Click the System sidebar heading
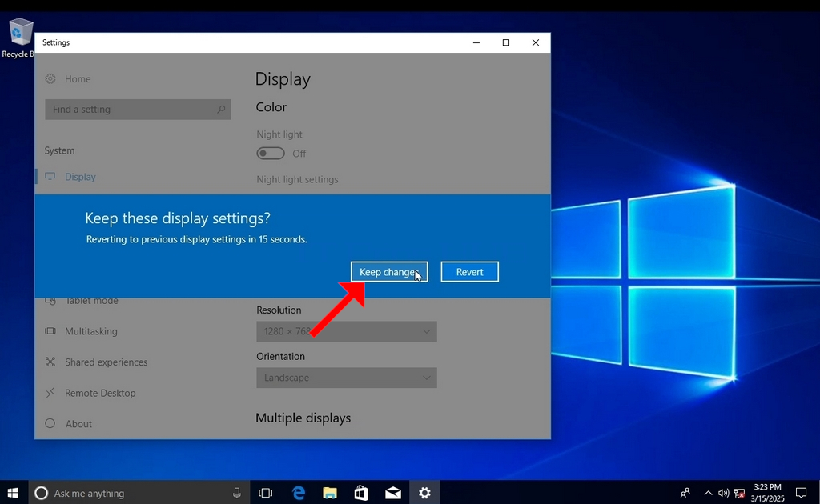The width and height of the screenshot is (820, 504). click(x=59, y=150)
